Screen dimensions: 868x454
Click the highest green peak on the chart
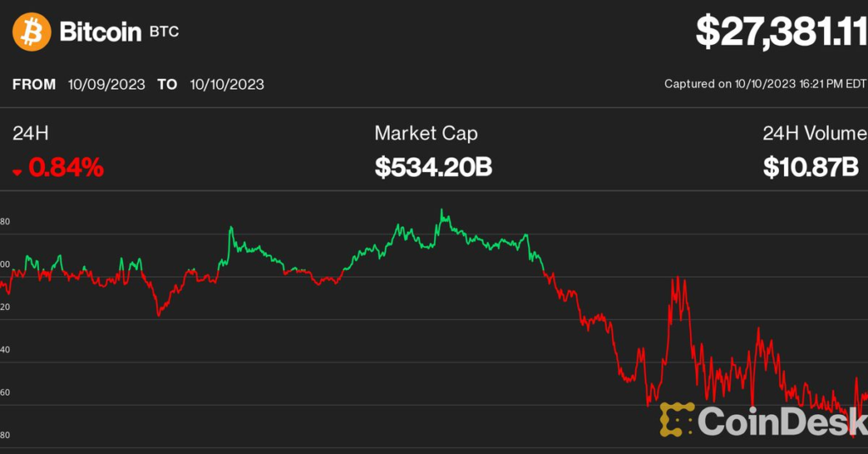click(x=442, y=210)
